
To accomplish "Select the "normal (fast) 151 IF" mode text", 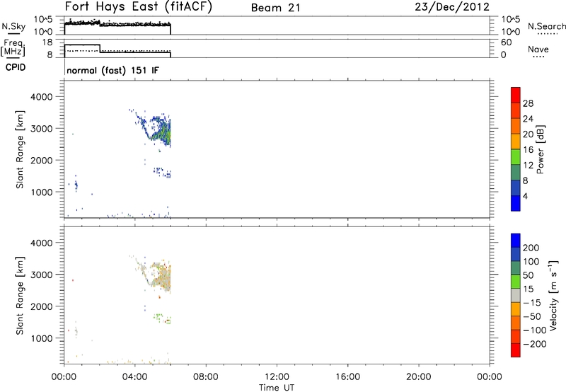I will coord(112,70).
